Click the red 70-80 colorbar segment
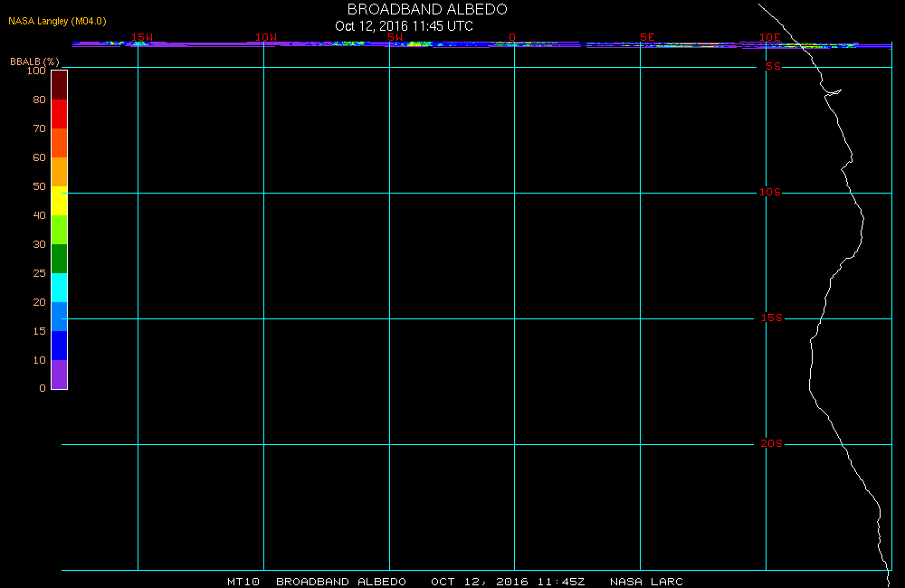The image size is (905, 588). 60,114
